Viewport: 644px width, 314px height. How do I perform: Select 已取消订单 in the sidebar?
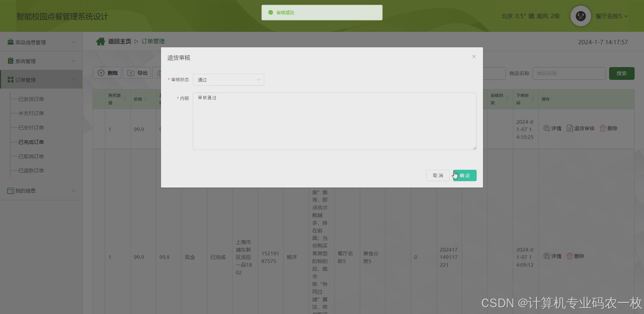32,156
